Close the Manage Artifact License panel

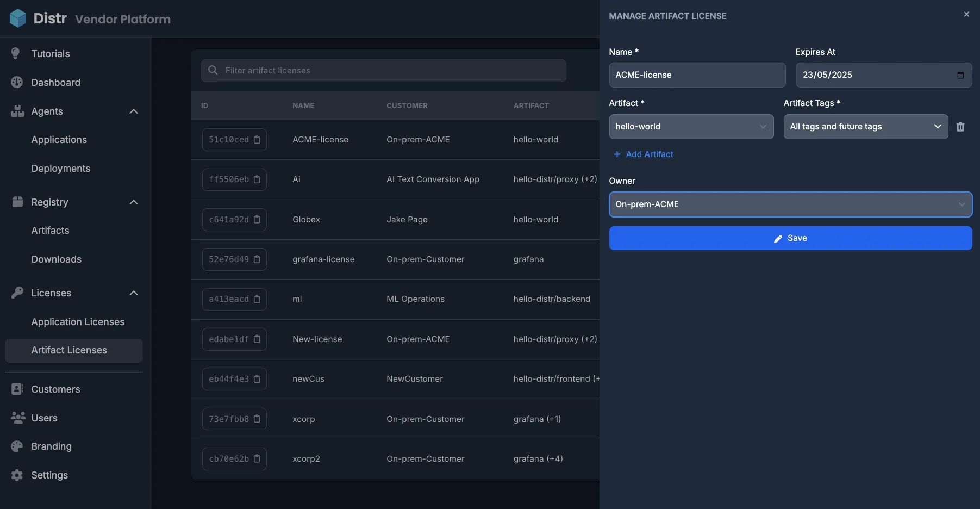coord(966,14)
